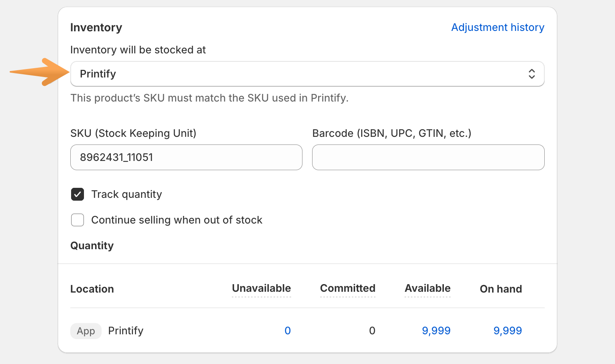Open the Adjustment history link
Image resolution: width=615 pixels, height=364 pixels.
click(497, 27)
